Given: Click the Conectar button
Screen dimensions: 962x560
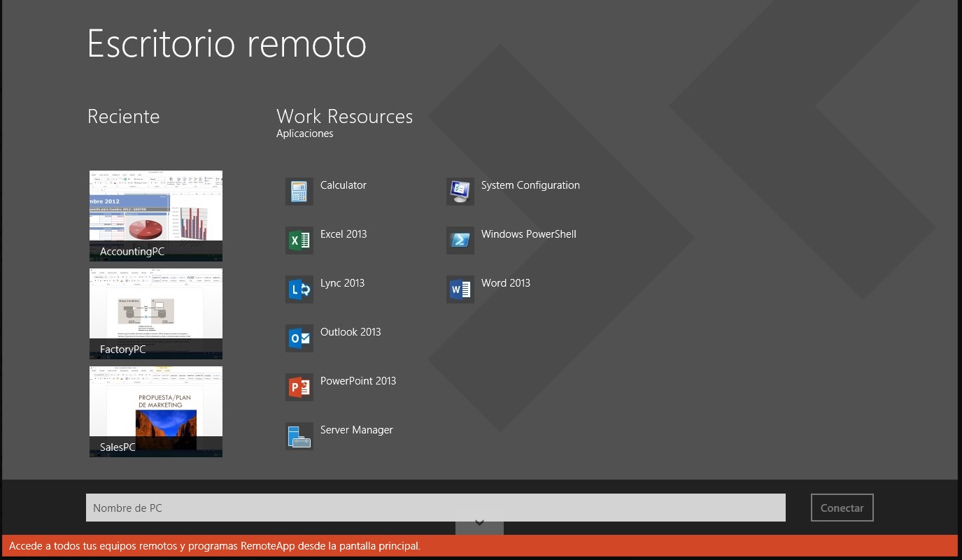Looking at the screenshot, I should [x=842, y=508].
